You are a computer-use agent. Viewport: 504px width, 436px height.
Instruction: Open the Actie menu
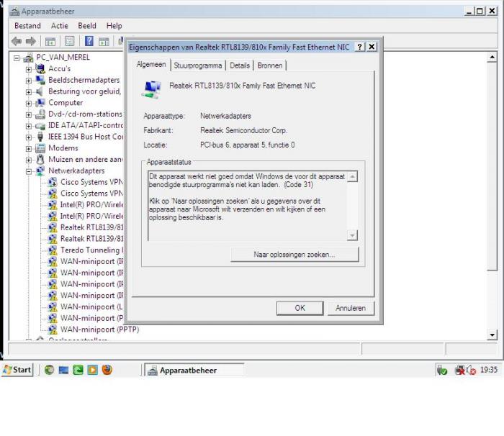60,26
